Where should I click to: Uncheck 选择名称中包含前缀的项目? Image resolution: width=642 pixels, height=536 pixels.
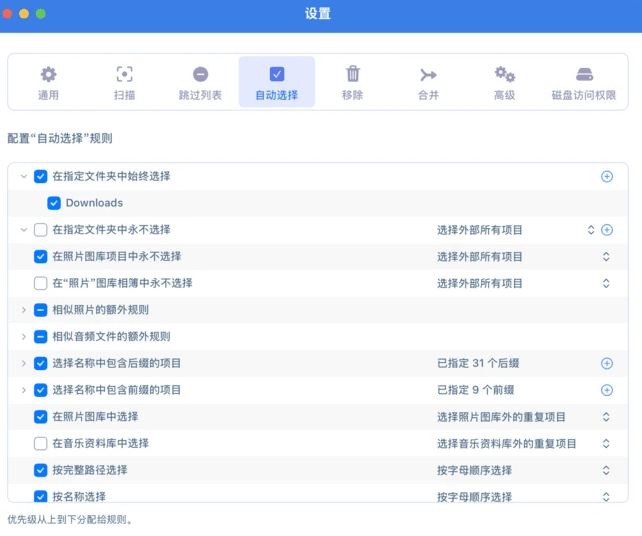tap(41, 390)
